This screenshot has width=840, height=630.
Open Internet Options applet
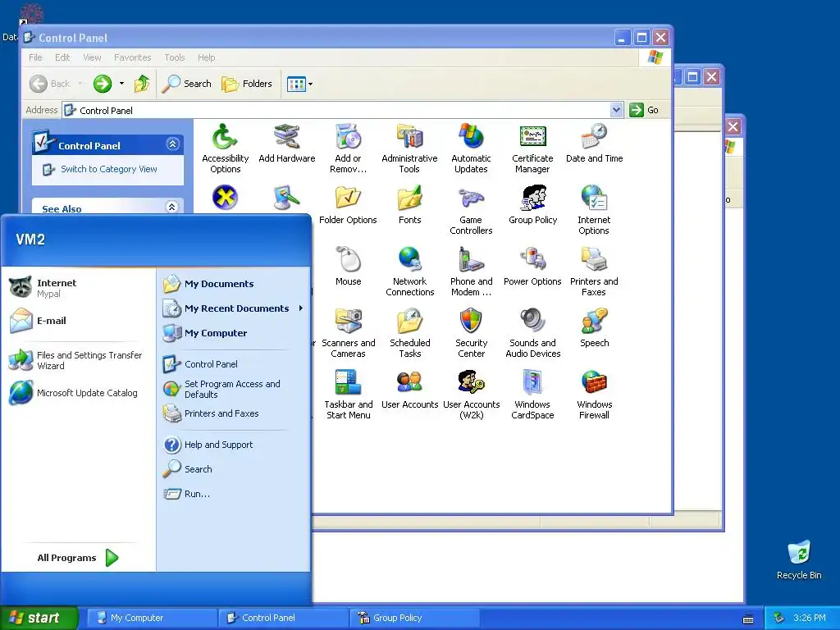[594, 210]
